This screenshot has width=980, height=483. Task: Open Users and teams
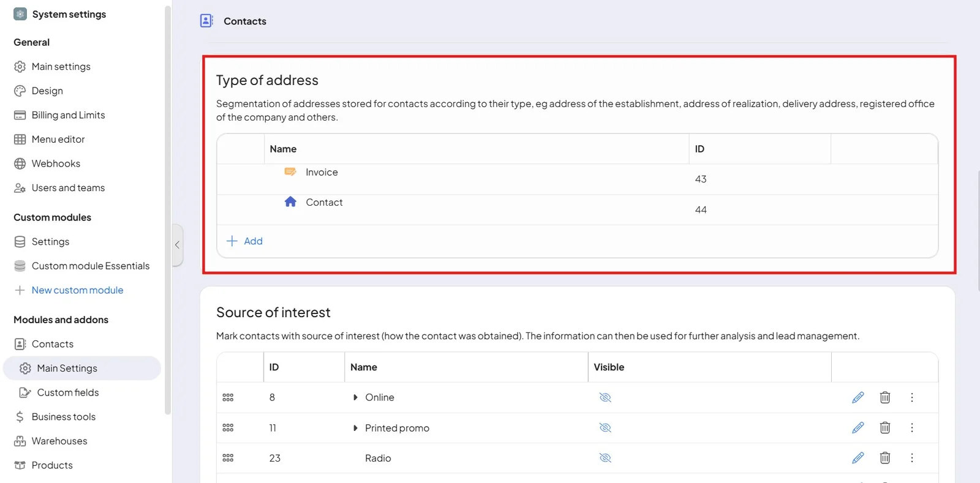tap(68, 188)
